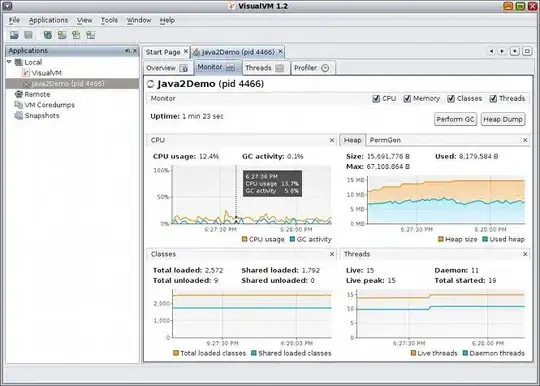
Task: Click the Perform GC button
Action: coord(455,119)
